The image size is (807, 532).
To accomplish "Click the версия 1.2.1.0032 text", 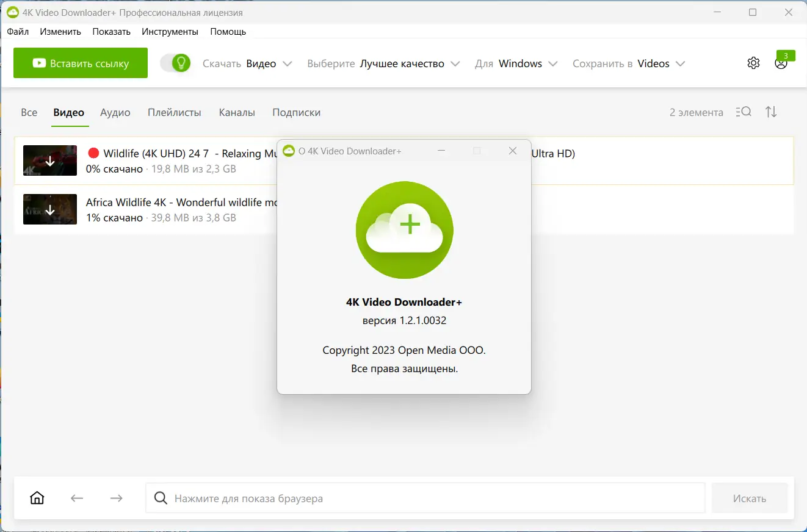I will 405,320.
